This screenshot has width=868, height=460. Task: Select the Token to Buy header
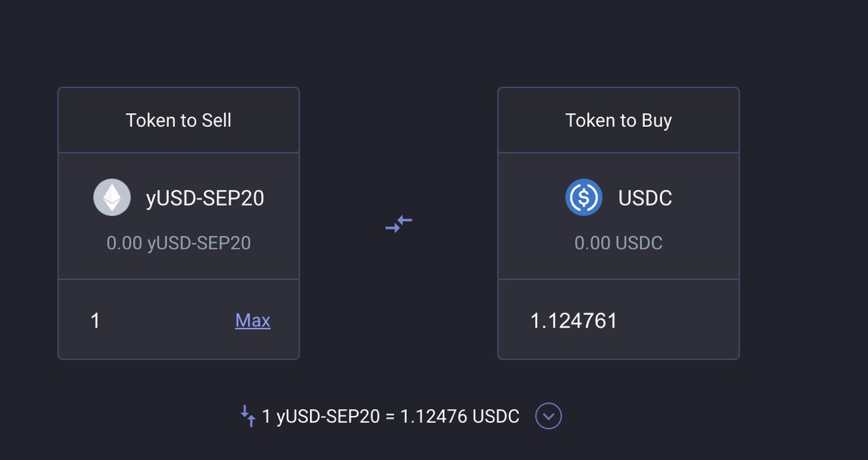click(618, 120)
